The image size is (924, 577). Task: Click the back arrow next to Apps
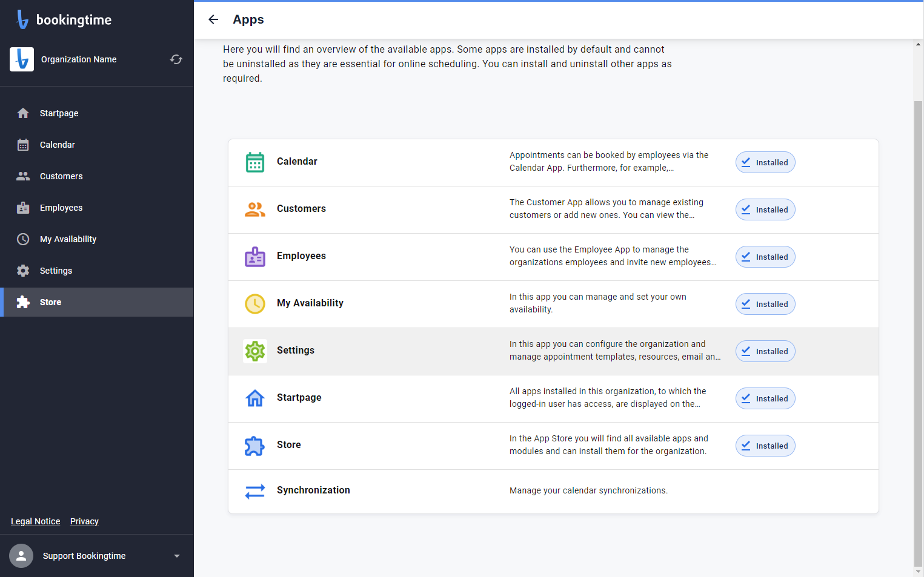coord(213,19)
